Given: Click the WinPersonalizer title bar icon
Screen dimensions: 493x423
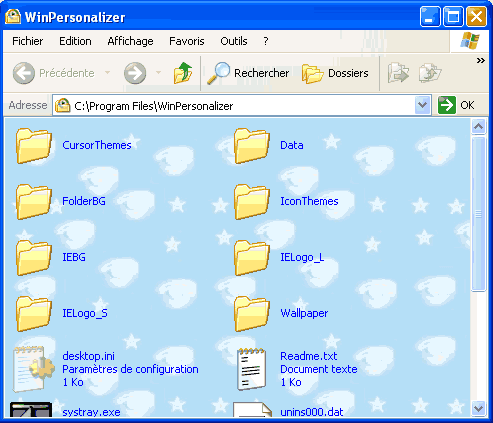Looking at the screenshot, I should 13,16.
